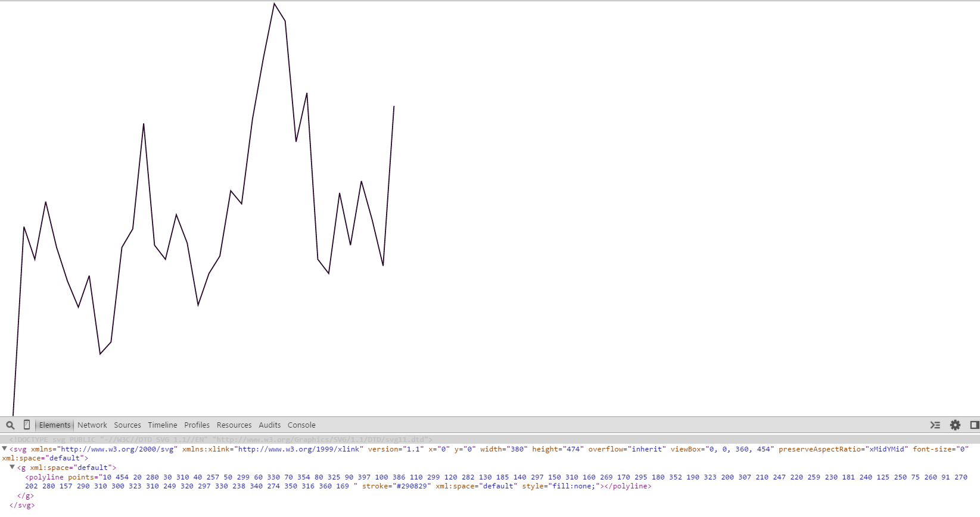Click the stroke "#290829" attribute value
This screenshot has width=980, height=517.
[x=413, y=487]
